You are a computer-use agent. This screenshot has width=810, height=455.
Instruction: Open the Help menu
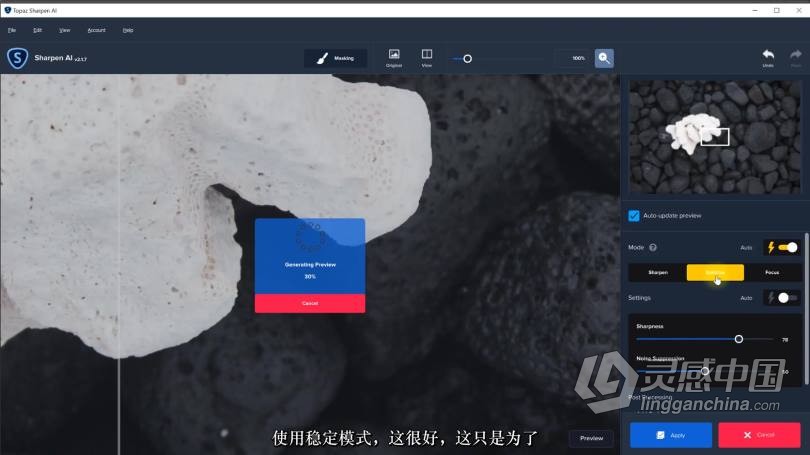128,30
